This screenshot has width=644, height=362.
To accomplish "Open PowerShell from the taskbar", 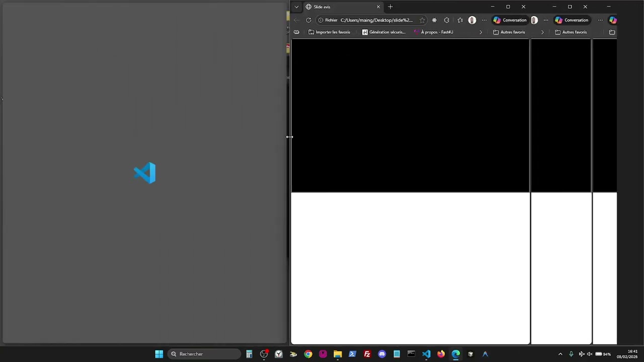I will pyautogui.click(x=352, y=354).
